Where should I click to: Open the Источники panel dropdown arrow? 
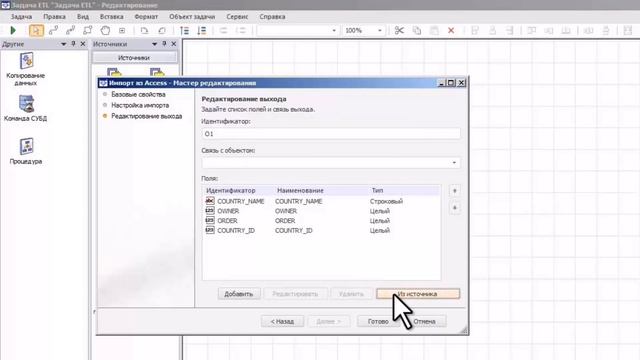coord(154,44)
